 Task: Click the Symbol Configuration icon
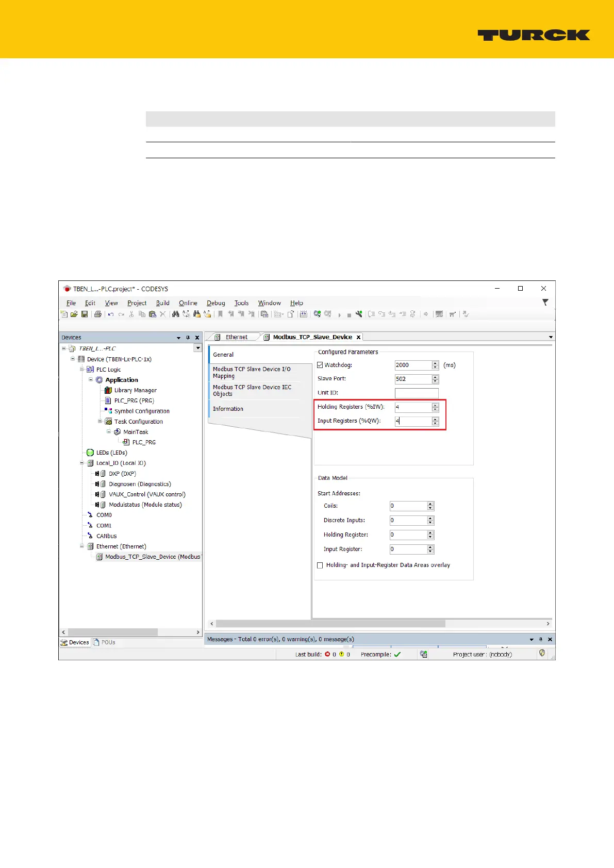pyautogui.click(x=108, y=411)
